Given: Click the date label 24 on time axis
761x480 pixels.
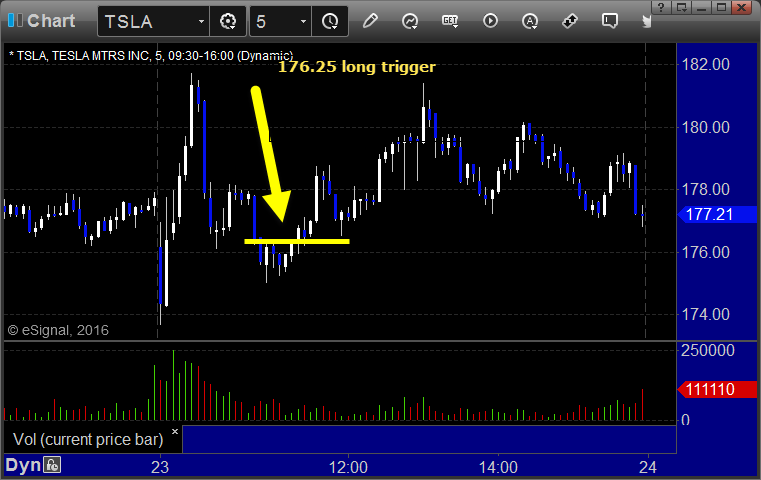Looking at the screenshot, I should [x=648, y=467].
